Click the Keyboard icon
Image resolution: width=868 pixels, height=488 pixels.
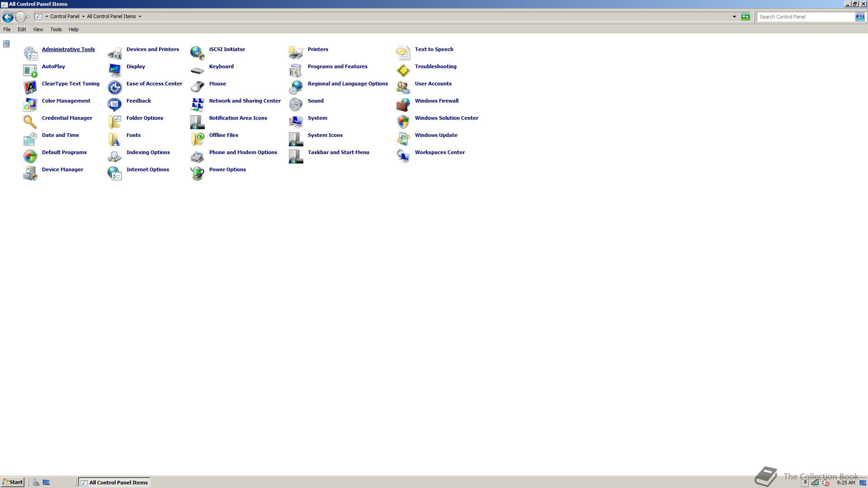coord(198,70)
